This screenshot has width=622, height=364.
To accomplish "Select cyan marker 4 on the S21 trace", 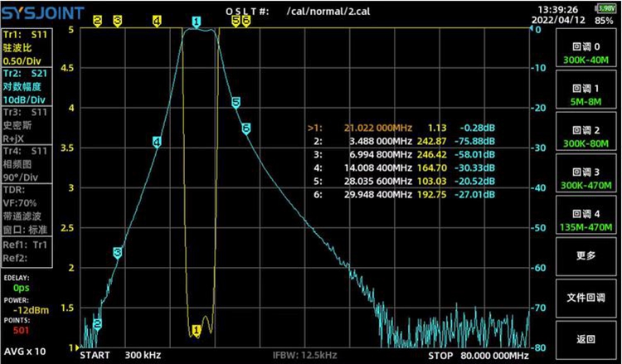I will (x=157, y=143).
